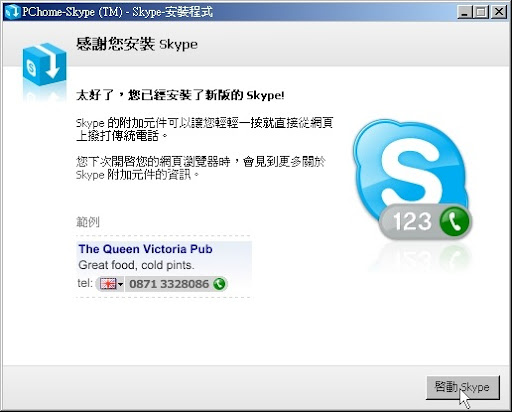Click the green call icon beside 0871 3328086

[219, 284]
